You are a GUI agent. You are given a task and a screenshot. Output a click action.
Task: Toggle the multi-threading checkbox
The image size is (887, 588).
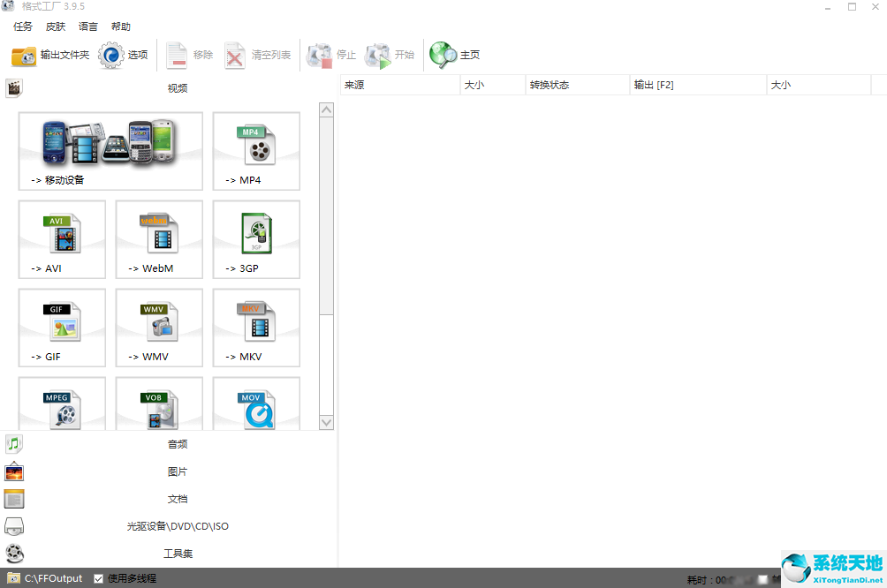[x=98, y=578]
